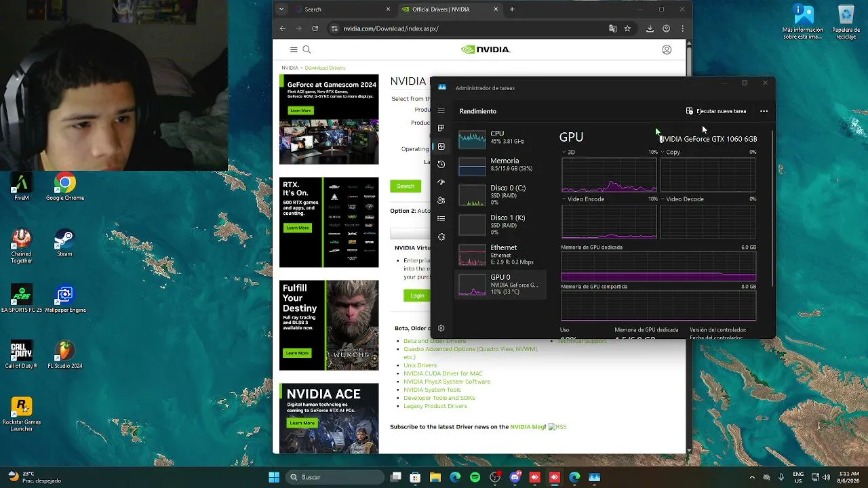The image size is (868, 488).
Task: Open a new browser tab
Action: (512, 9)
